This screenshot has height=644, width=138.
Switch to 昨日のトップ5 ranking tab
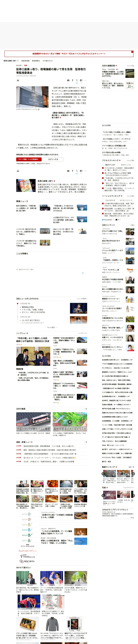[126, 165]
